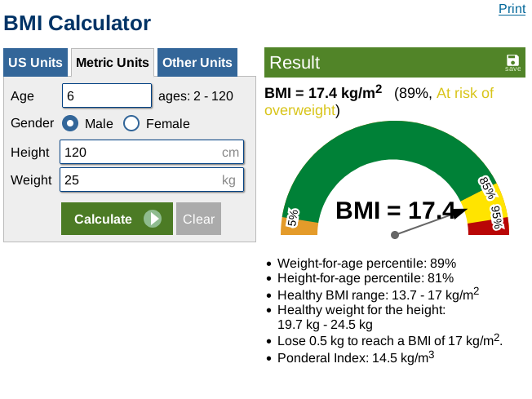Select the Male radio button
The height and width of the screenshot is (399, 532).
point(70,124)
